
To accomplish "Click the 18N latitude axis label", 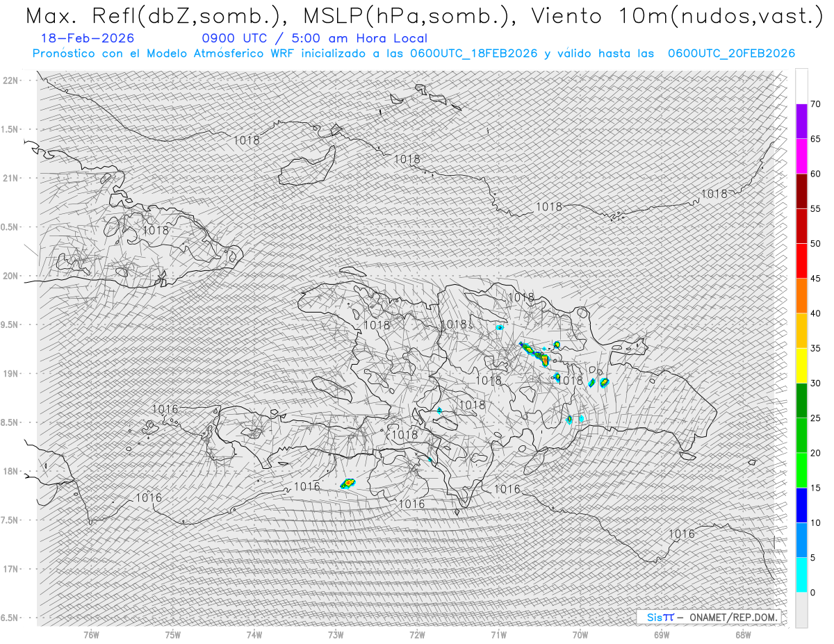I will click(10, 471).
